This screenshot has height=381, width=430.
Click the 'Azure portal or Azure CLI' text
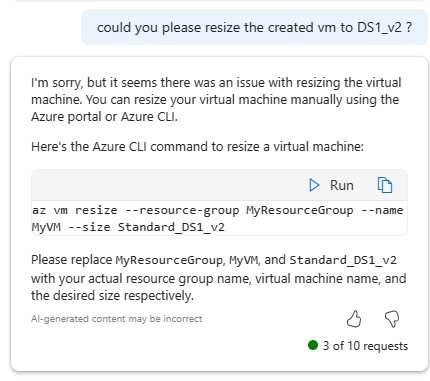[104, 117]
